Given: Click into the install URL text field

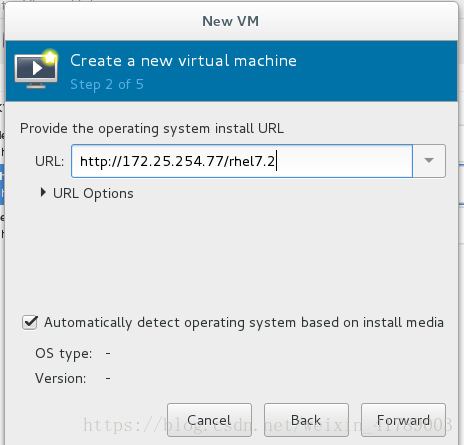Looking at the screenshot, I should tap(242, 161).
